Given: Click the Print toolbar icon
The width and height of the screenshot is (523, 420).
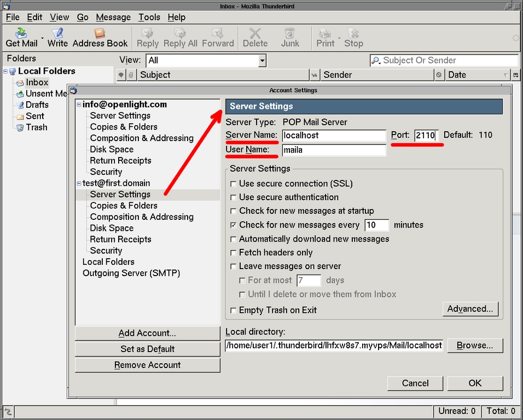Looking at the screenshot, I should (325, 34).
